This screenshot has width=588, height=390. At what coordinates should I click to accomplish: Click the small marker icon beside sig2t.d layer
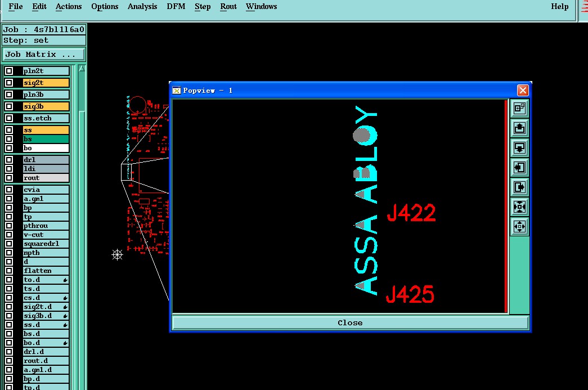(65, 307)
